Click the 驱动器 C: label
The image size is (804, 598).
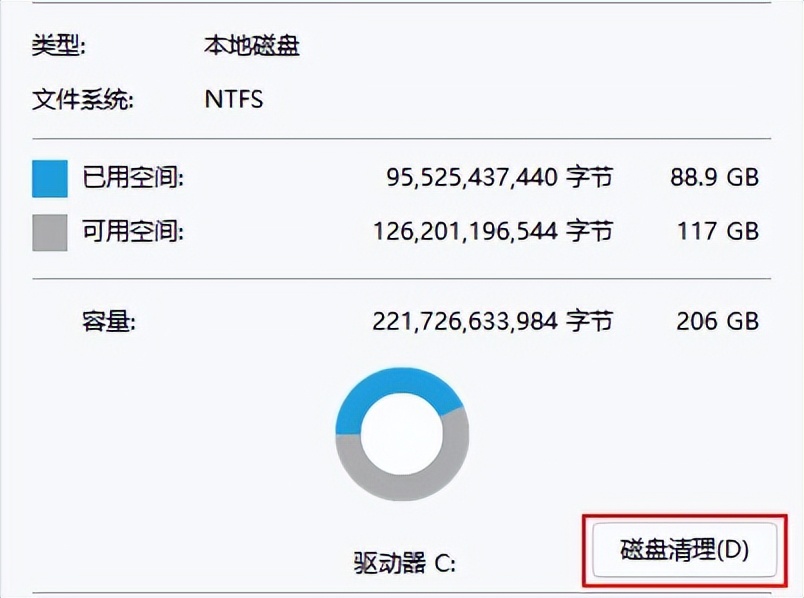pyautogui.click(x=405, y=562)
